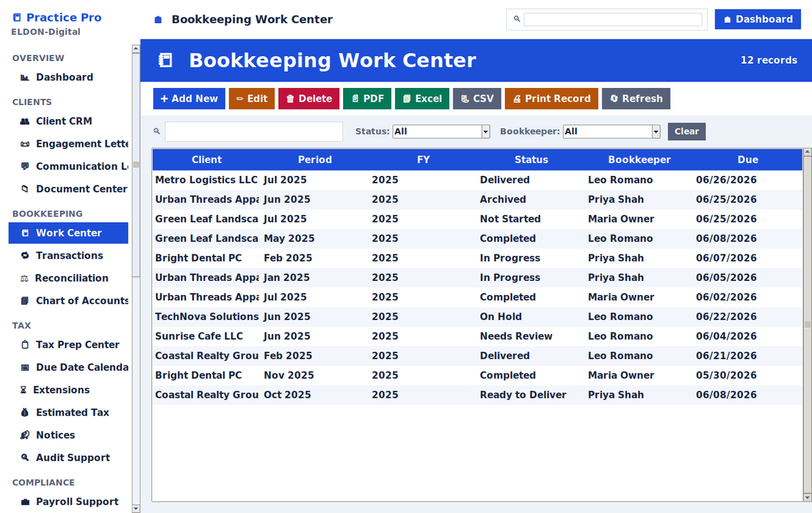Go to Client CRM menu item
The height and width of the screenshot is (513, 812).
click(68, 121)
